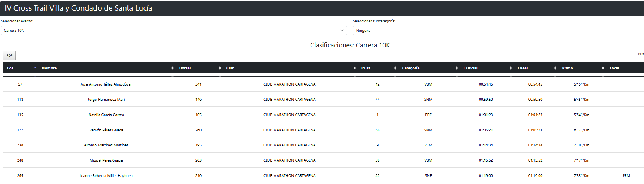
Task: Click Miguel Perez Gracia's club cell
Action: pos(289,160)
